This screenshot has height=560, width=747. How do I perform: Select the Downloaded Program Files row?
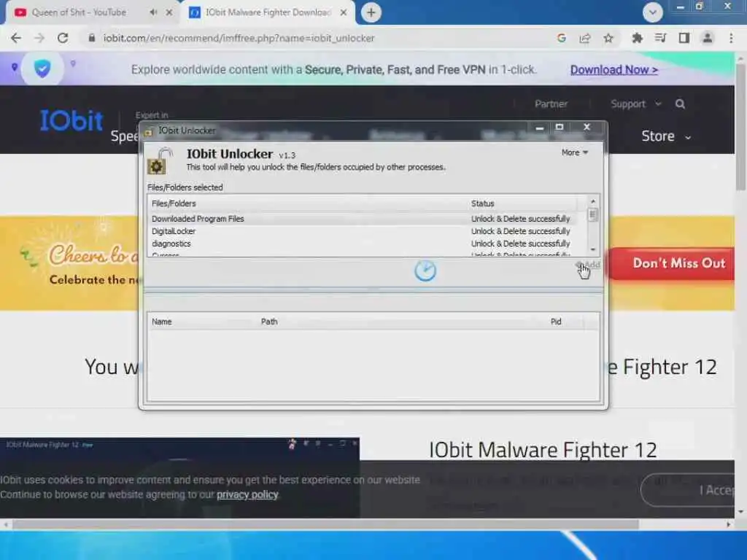(361, 219)
